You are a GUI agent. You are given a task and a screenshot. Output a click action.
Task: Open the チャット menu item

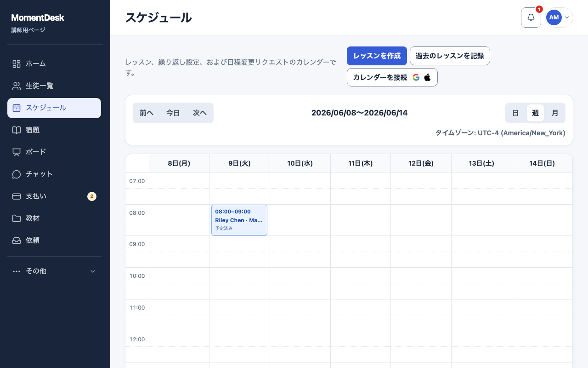tap(54, 174)
